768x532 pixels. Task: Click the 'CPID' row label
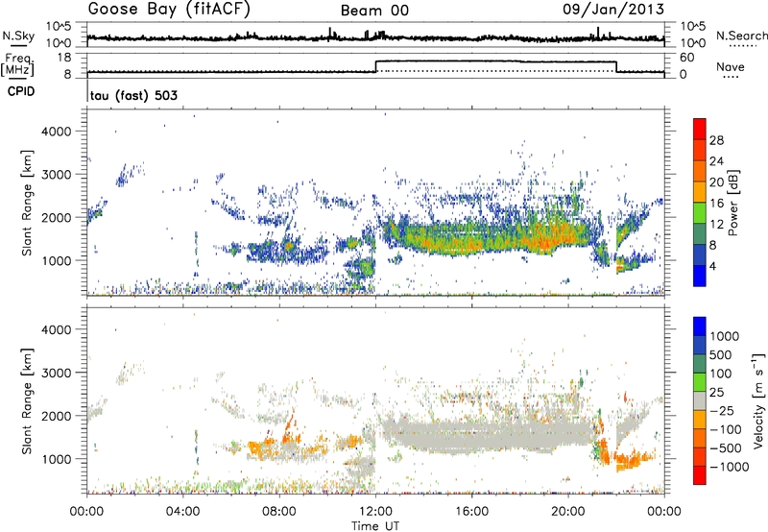[21, 91]
